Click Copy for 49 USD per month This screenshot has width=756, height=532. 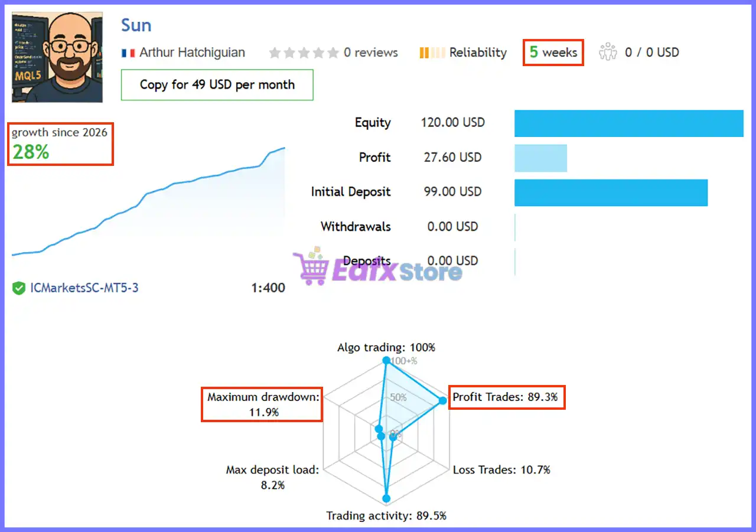click(217, 85)
